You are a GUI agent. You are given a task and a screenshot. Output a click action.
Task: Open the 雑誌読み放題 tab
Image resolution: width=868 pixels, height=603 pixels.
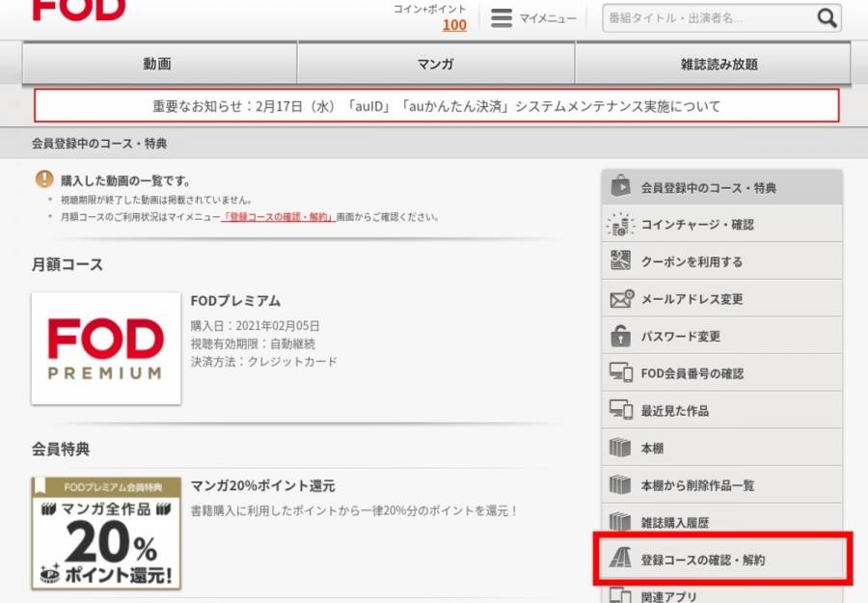713,64
